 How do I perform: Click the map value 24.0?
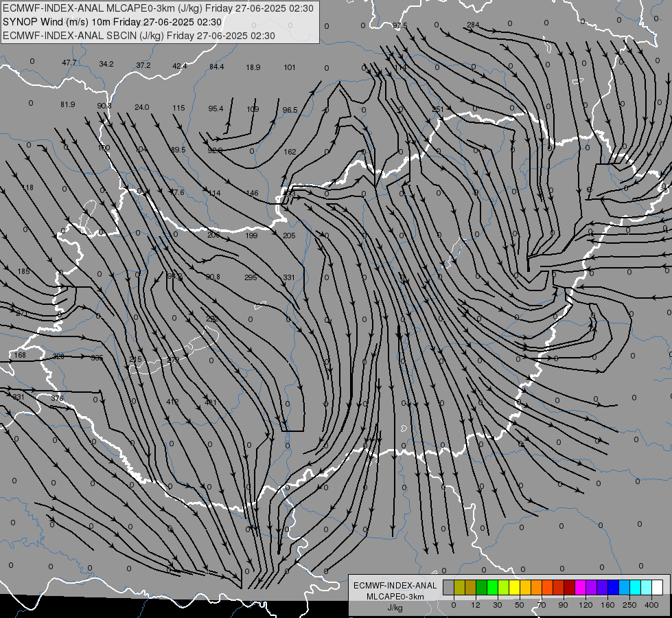click(x=142, y=107)
